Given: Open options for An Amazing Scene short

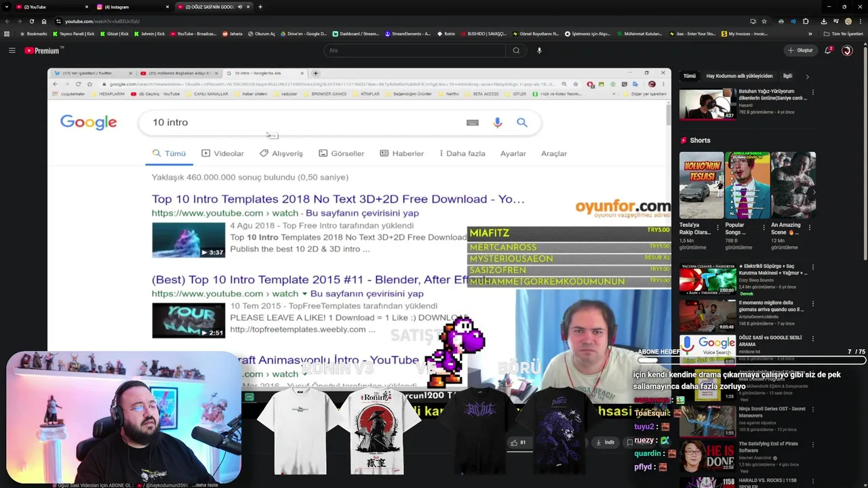Looking at the screenshot, I should click(809, 228).
